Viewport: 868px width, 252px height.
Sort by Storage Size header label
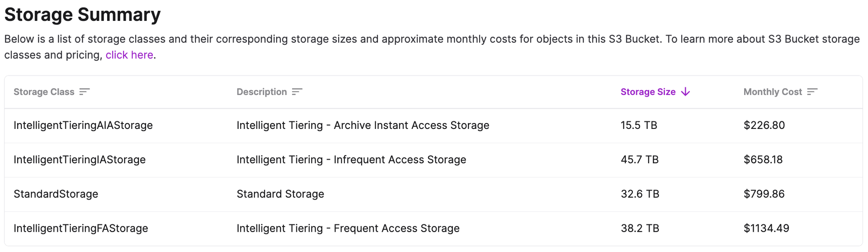pos(648,92)
